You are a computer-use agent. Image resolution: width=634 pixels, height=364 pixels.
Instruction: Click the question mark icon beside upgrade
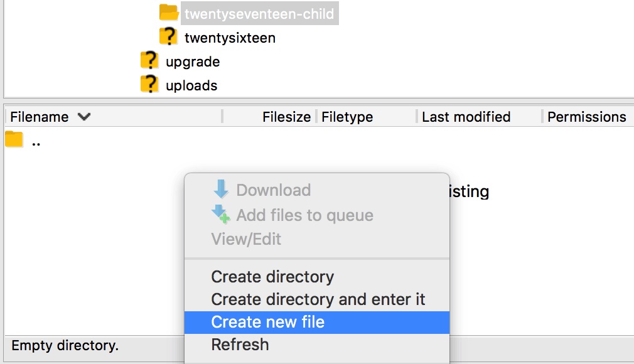pyautogui.click(x=149, y=61)
